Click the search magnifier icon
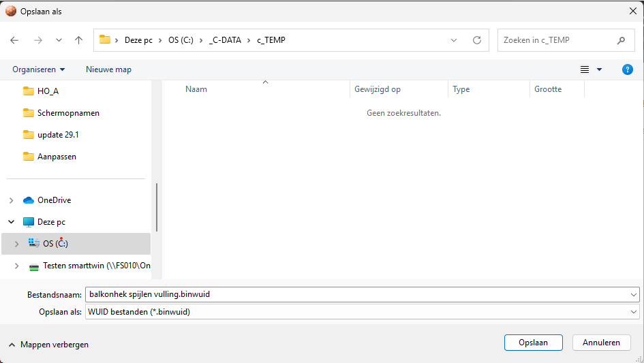The image size is (644, 363). click(621, 40)
